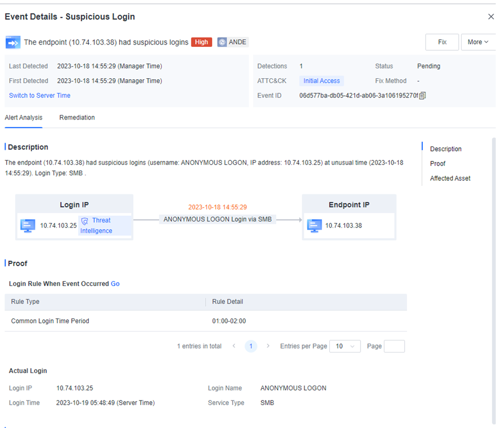Click the Threat Intelligence shield icon
The image size is (504, 428).
point(84,220)
